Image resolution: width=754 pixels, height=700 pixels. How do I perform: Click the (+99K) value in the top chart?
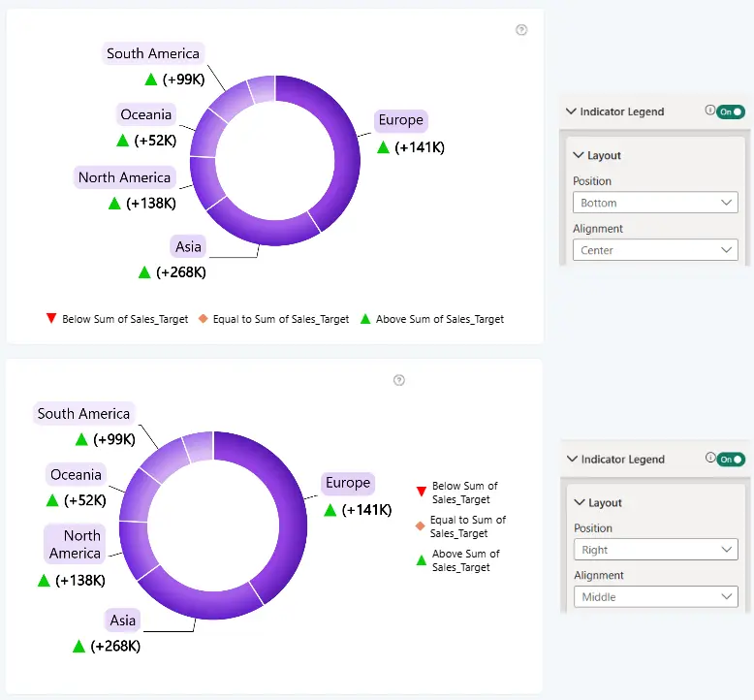(x=183, y=80)
